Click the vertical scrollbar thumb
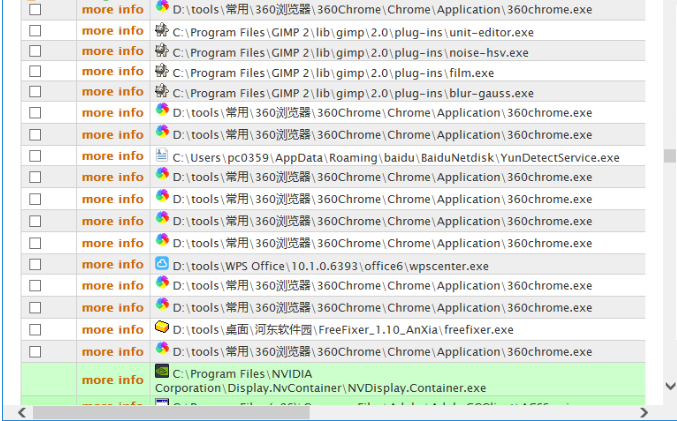677x421 pixels. click(x=670, y=155)
